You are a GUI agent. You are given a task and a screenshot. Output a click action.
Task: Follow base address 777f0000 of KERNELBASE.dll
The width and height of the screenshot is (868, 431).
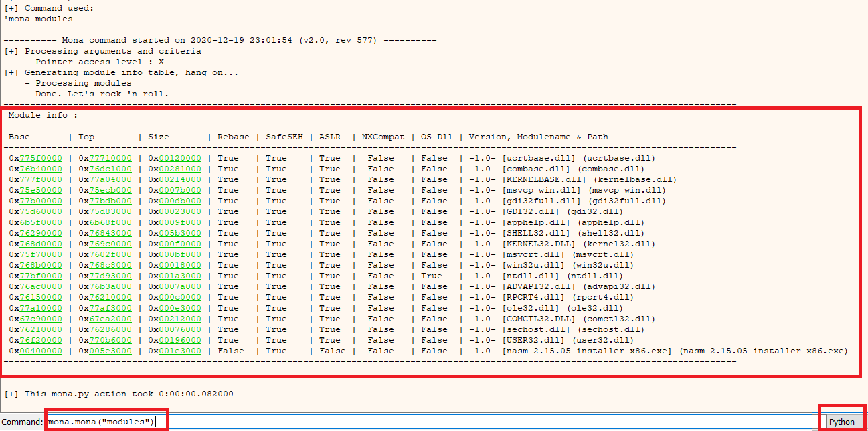tap(41, 179)
